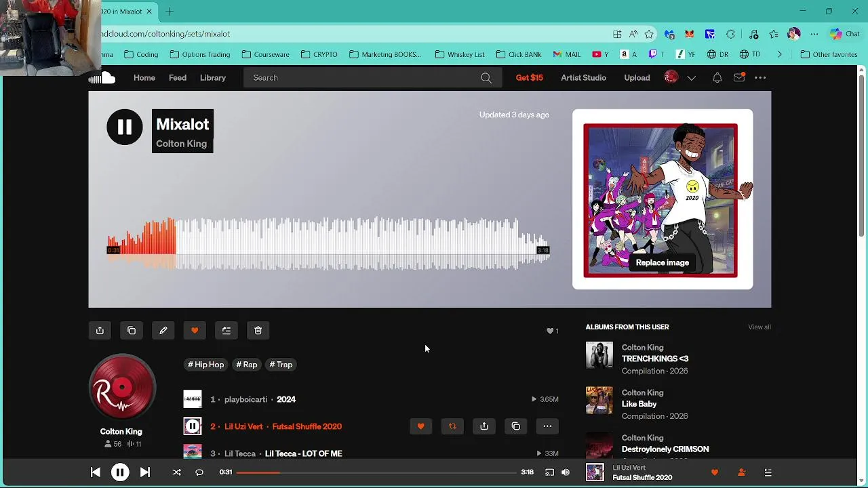Screen dimensions: 868x488
Task: Replace the playlist cover image
Action: [663, 263]
